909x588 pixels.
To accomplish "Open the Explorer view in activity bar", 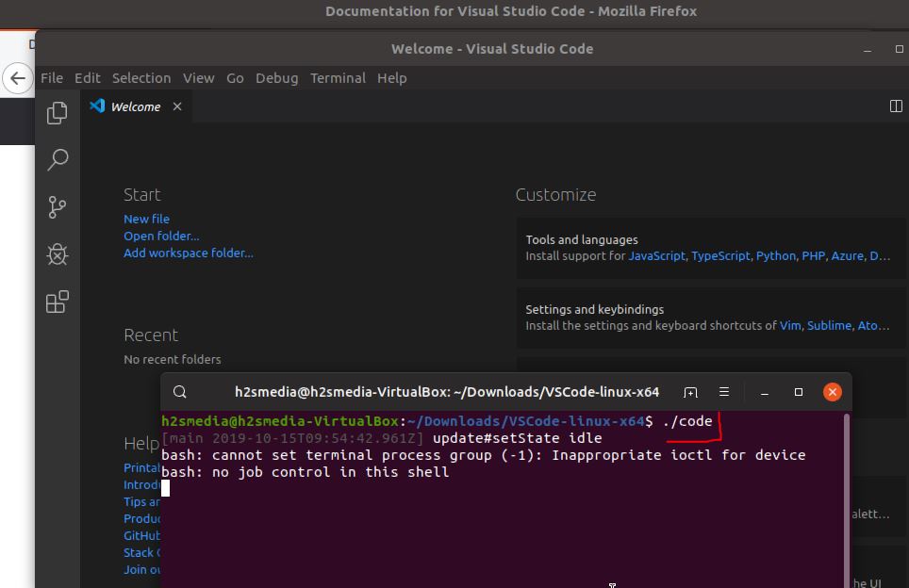I will coord(57,113).
